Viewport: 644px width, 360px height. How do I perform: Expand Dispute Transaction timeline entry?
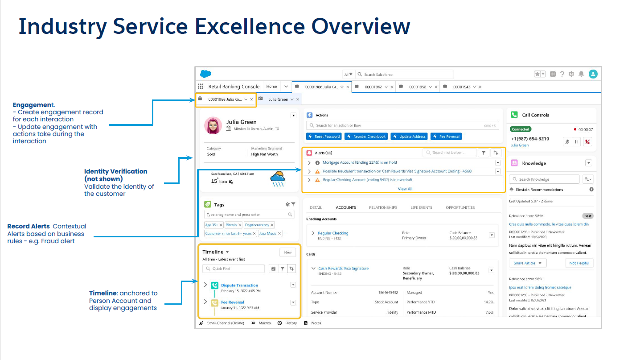tap(205, 285)
